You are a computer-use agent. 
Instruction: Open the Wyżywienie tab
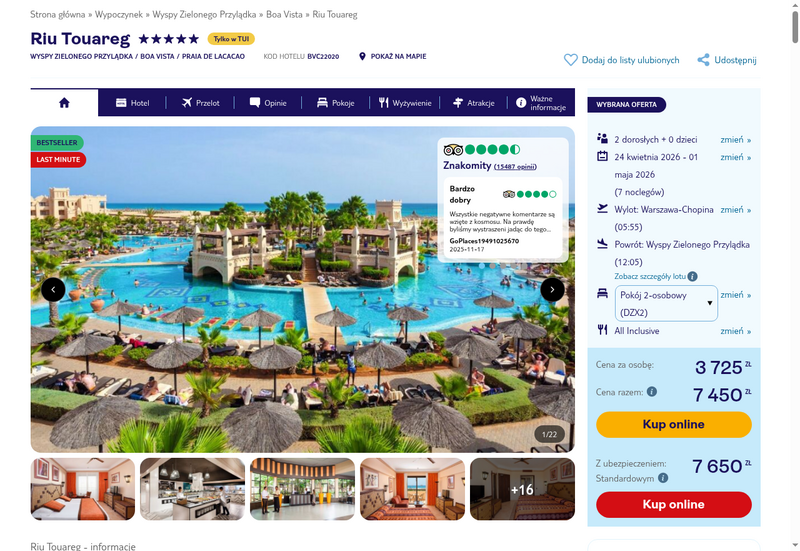pos(405,103)
